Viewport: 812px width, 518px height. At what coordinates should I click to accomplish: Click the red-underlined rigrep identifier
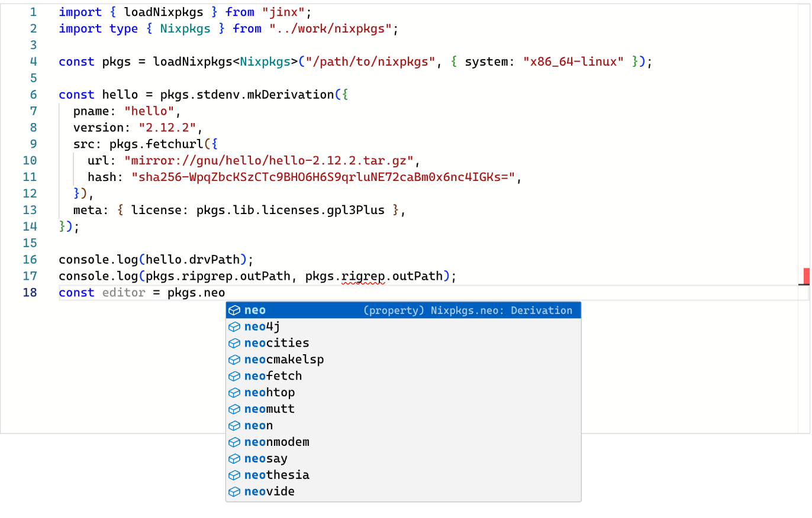click(363, 276)
